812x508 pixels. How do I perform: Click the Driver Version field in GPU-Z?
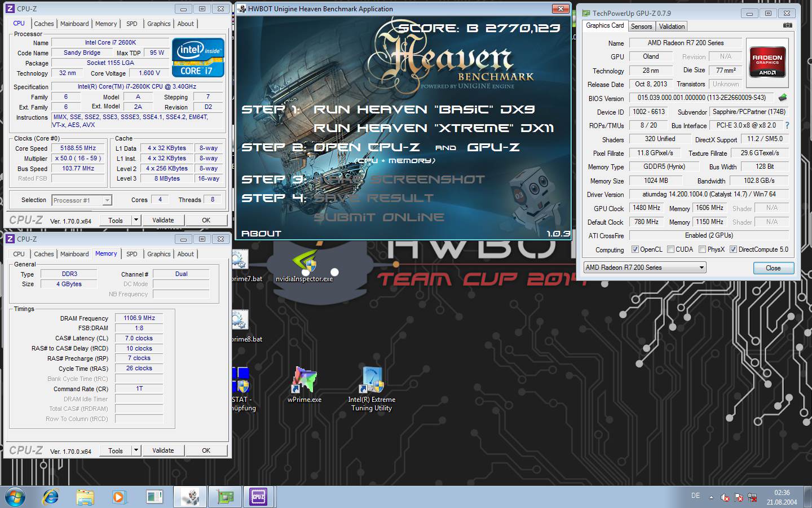(708, 194)
